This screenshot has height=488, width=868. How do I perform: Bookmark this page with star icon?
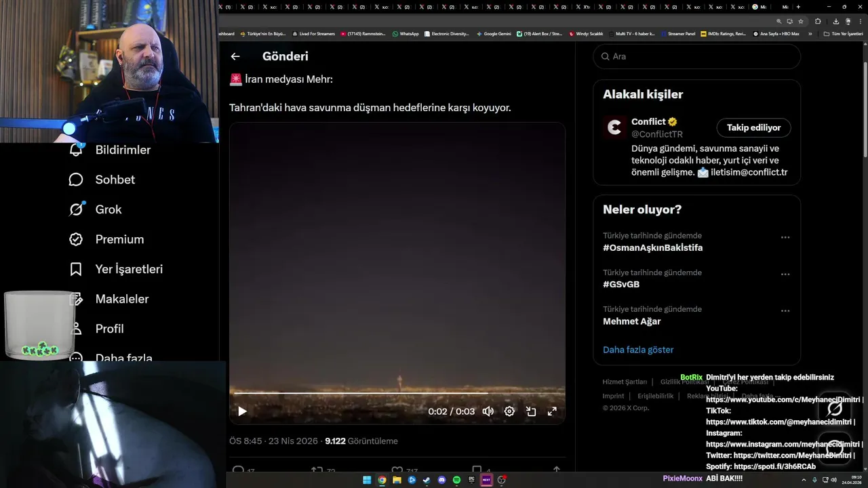coord(800,21)
